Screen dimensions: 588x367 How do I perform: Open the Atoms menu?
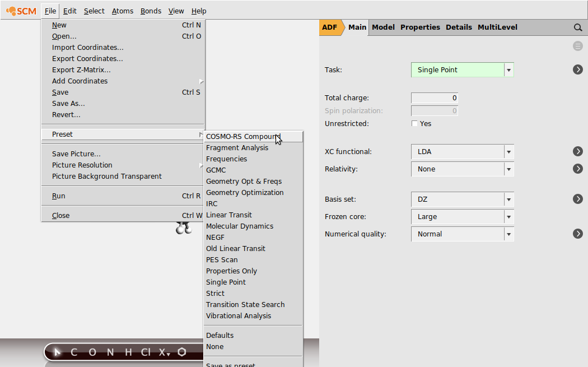123,11
